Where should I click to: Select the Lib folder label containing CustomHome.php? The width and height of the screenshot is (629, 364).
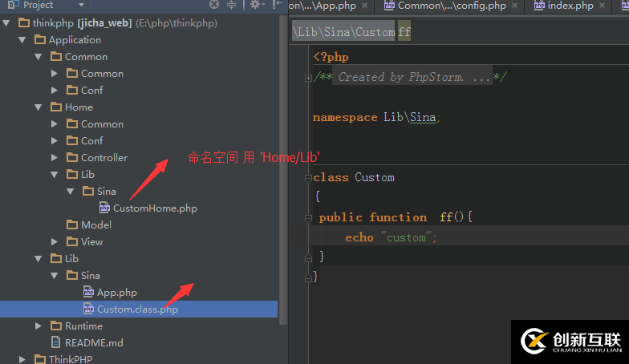tap(87, 175)
